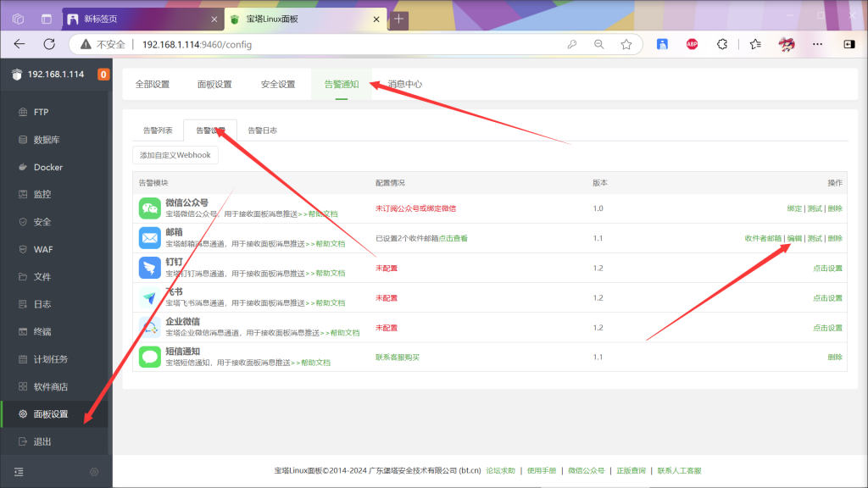Click 联系客服购买 link
This screenshot has width=868, height=488.
[x=398, y=357]
